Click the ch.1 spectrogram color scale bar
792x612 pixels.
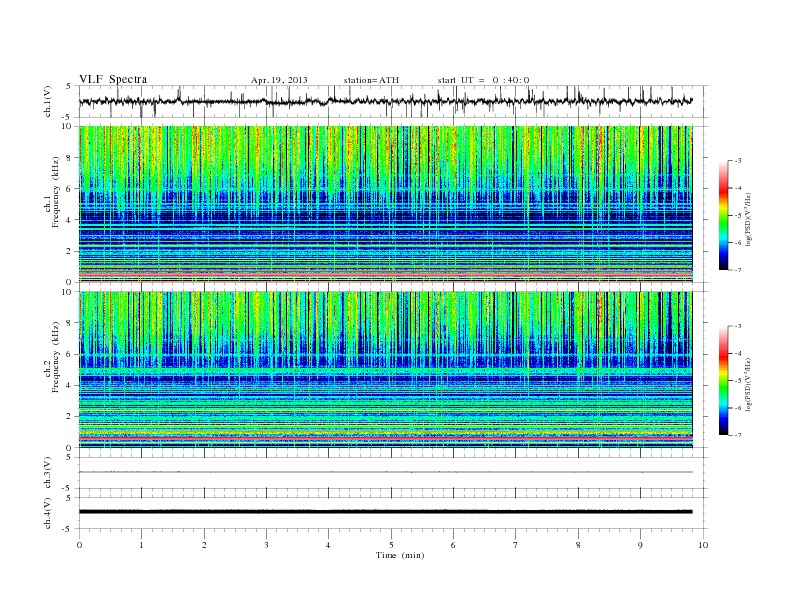coord(723,216)
